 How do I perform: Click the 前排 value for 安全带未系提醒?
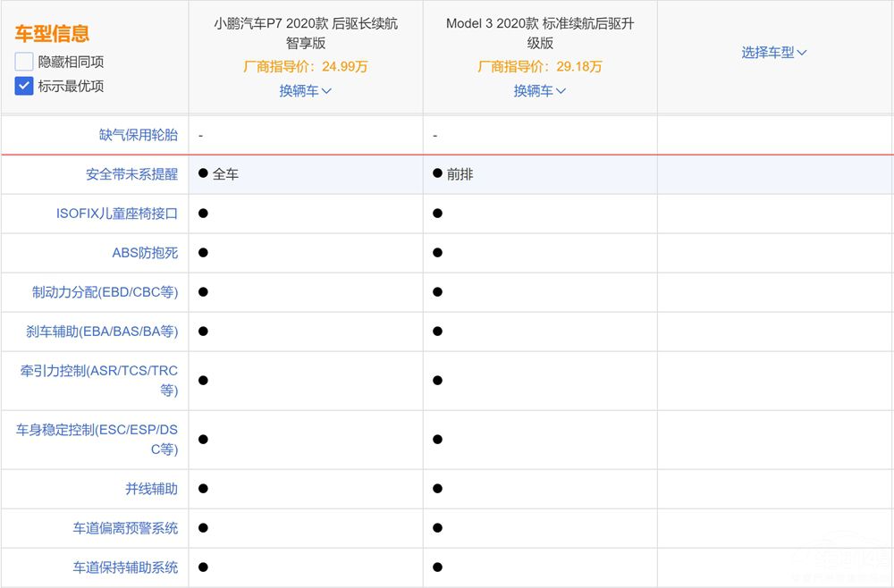click(460, 174)
